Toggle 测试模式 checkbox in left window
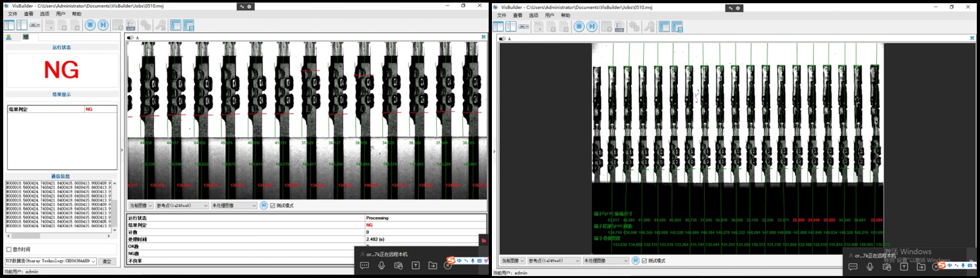 click(273, 205)
